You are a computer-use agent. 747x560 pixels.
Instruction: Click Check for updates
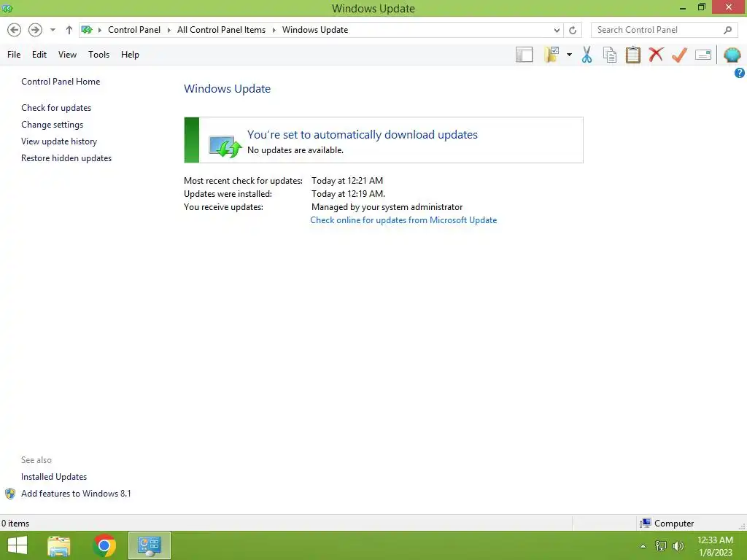click(x=56, y=108)
